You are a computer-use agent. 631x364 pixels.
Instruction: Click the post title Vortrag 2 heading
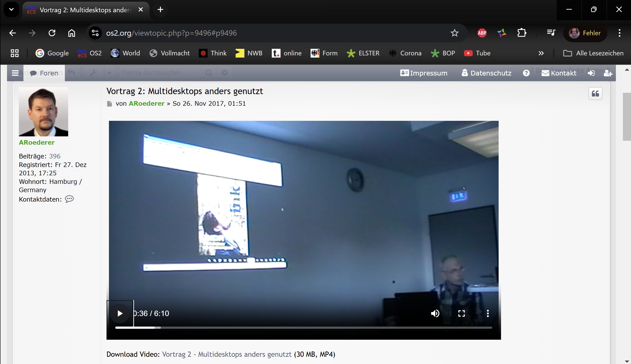(185, 91)
